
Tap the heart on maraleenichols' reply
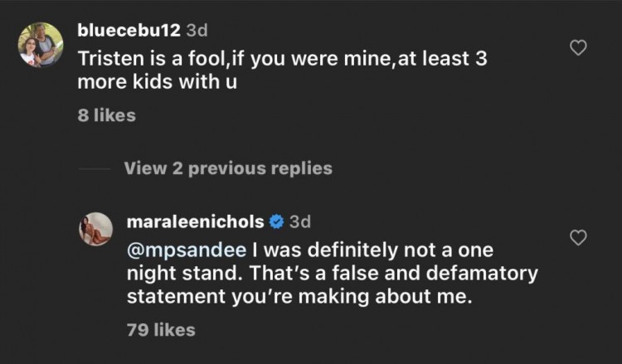pyautogui.click(x=580, y=239)
